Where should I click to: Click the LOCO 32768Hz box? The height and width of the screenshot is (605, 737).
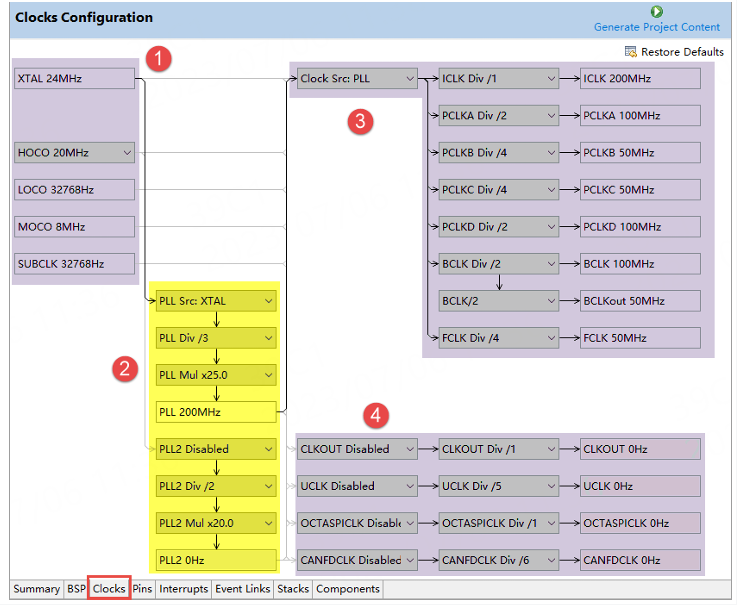coord(74,190)
